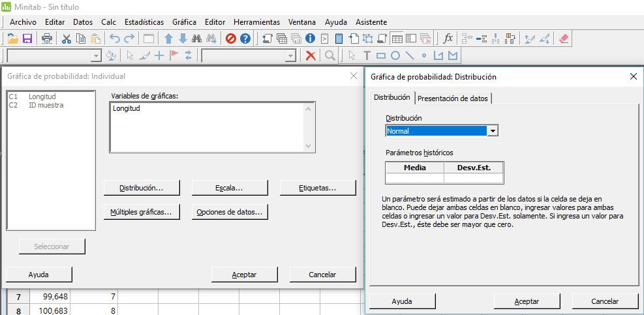Click the Undo arrow icon
Screen dimensions: 644x315
coord(115,38)
